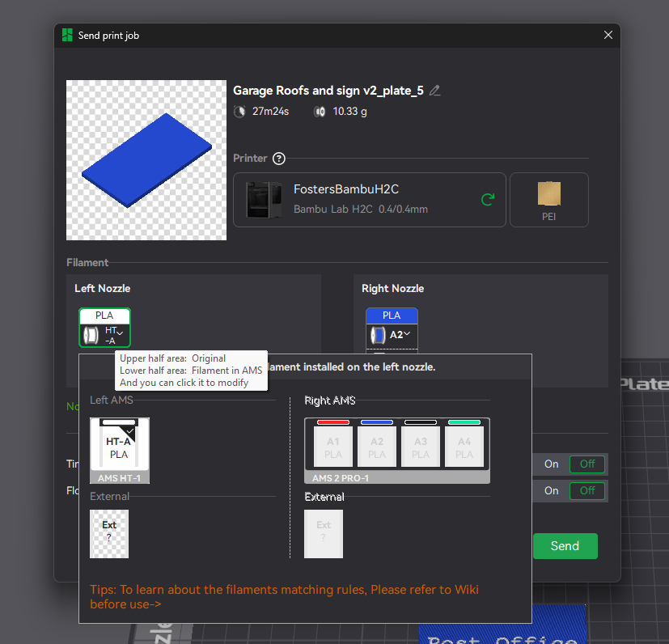The height and width of the screenshot is (644, 669).
Task: Select the left External spool slot
Action: pos(109,534)
